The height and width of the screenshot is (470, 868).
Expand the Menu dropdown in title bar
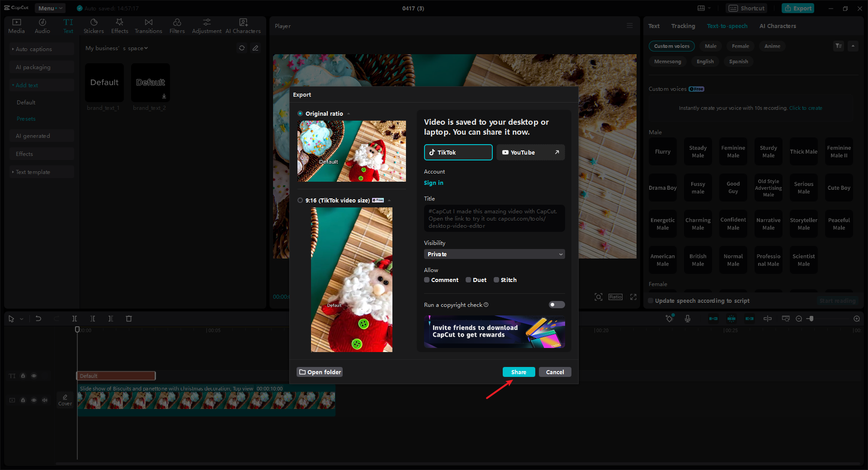tap(50, 8)
